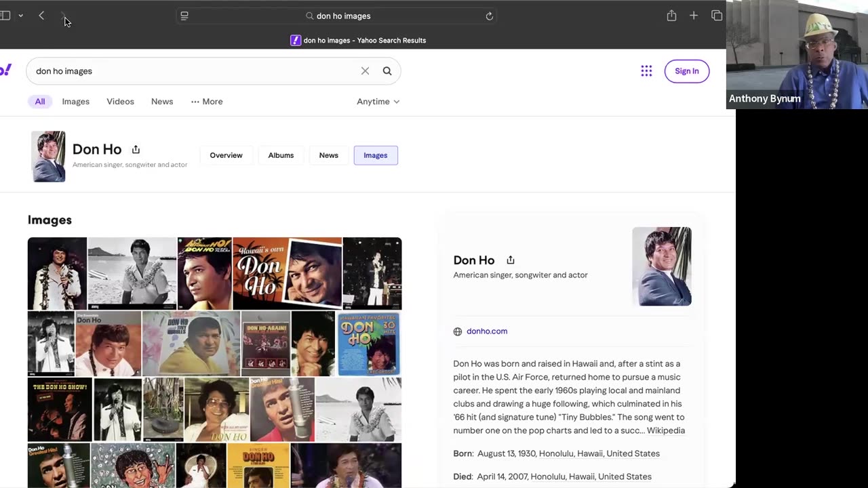
Task: Click the Safari back arrow
Action: click(41, 16)
